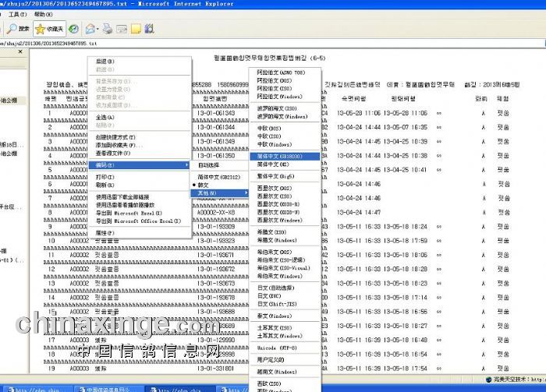Click 刷新 (R) in the context menu
Screen dimensions: 546x392
[105, 185]
